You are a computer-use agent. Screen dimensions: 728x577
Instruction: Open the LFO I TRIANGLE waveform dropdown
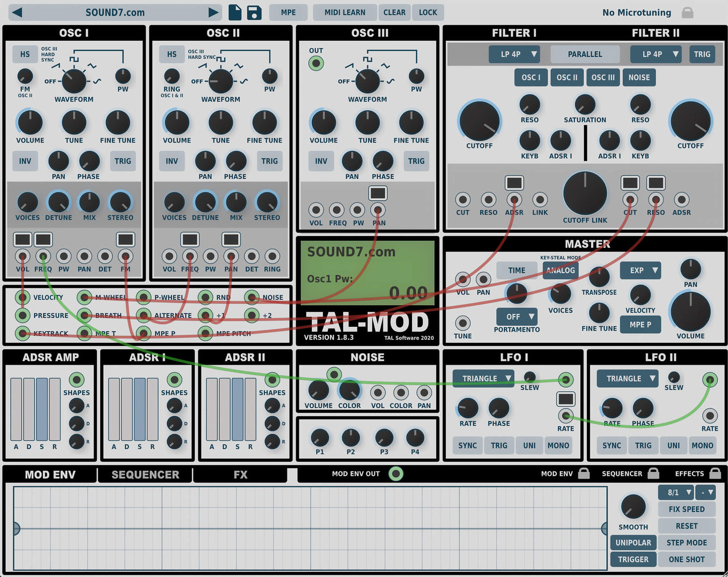click(x=483, y=379)
